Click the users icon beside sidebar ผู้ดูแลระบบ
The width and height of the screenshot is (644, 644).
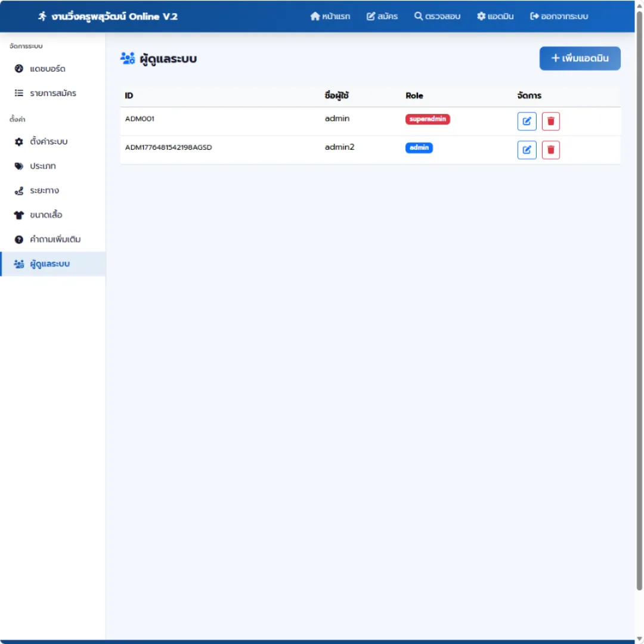point(19,264)
